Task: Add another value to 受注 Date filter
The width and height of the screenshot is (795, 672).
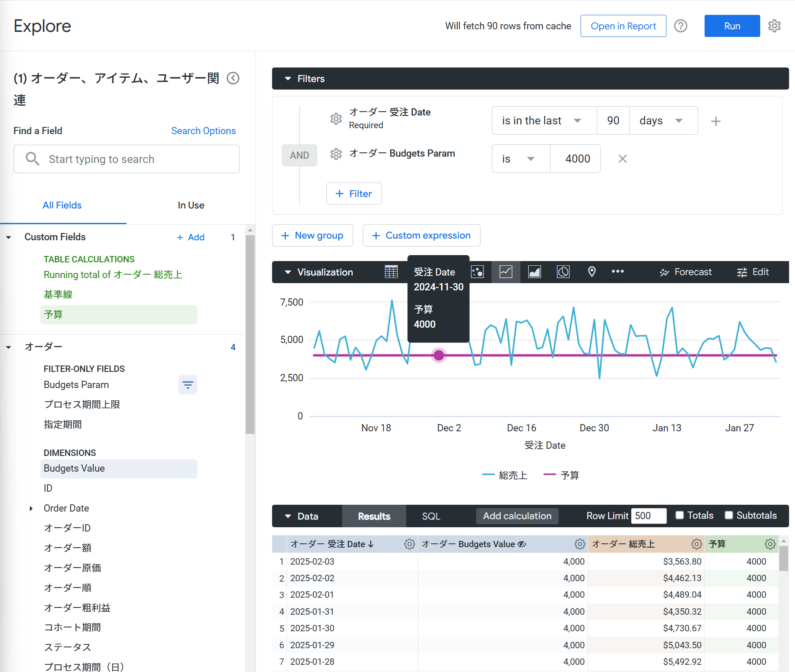Action: click(716, 121)
